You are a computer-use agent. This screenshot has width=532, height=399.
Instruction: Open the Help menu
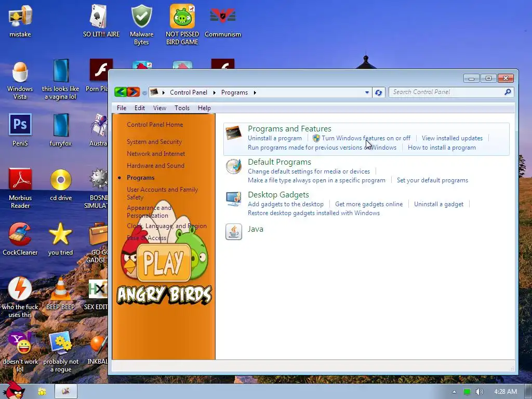tap(204, 108)
